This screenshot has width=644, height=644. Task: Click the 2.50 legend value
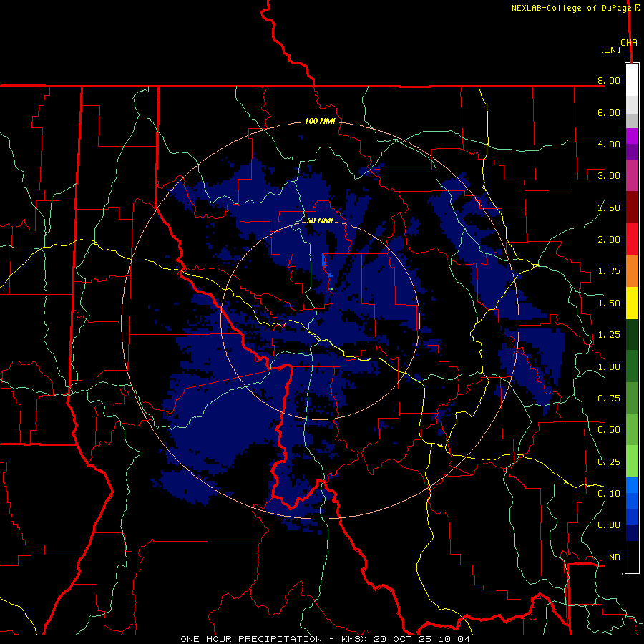[x=609, y=208]
